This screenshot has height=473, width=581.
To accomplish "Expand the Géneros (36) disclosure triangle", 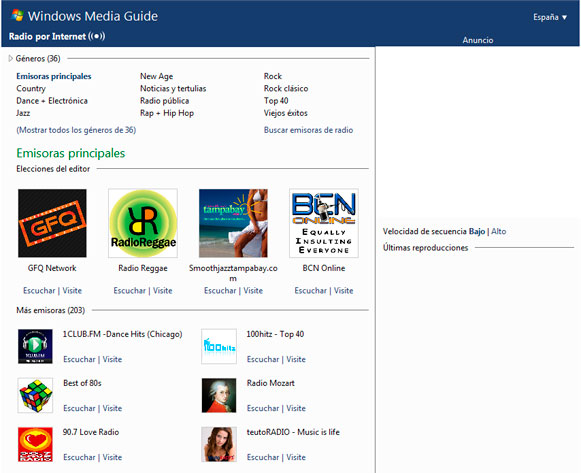I will [x=10, y=58].
